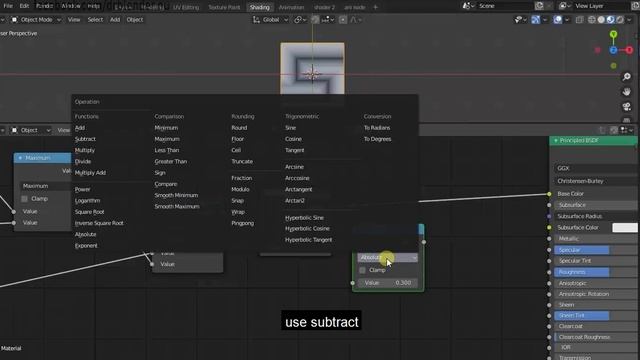Choose To Radians conversion
This screenshot has height=360, width=640.
tap(377, 128)
